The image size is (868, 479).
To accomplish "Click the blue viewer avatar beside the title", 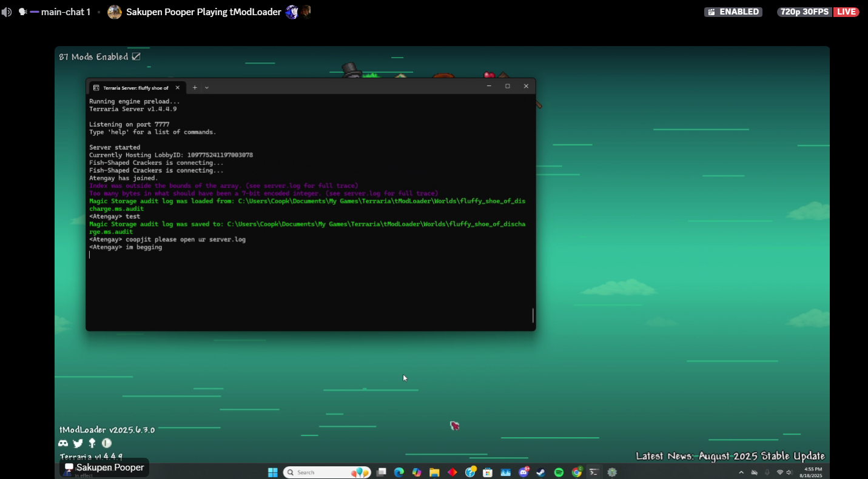I will click(x=292, y=12).
